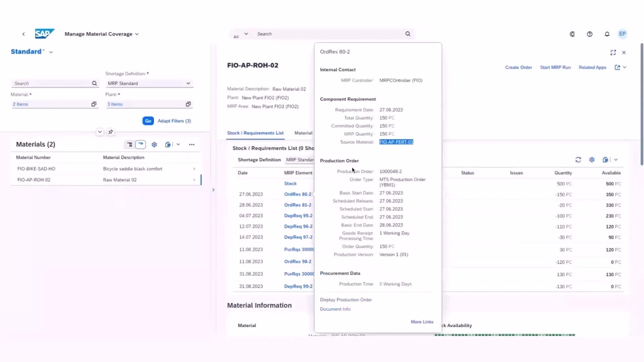Collapse the filter bar with the chevron

pos(99,131)
